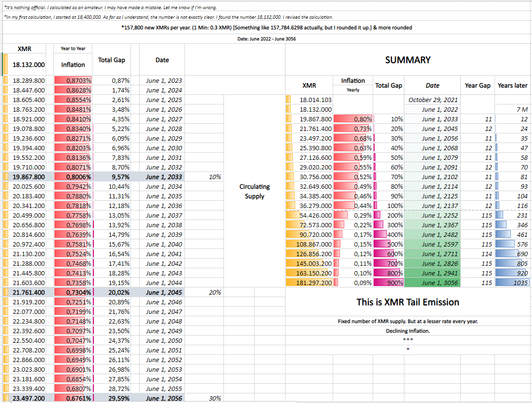
Task: Select the summary date June 1, 2045
Action: tap(433, 129)
